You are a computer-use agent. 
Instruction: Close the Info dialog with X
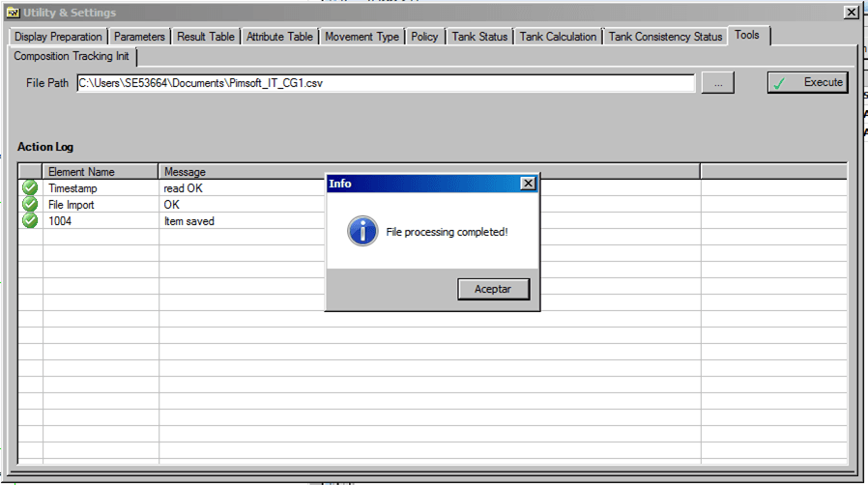point(528,183)
